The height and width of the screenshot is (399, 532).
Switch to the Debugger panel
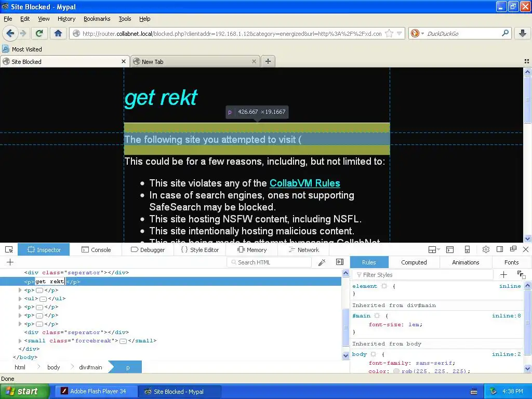(148, 250)
